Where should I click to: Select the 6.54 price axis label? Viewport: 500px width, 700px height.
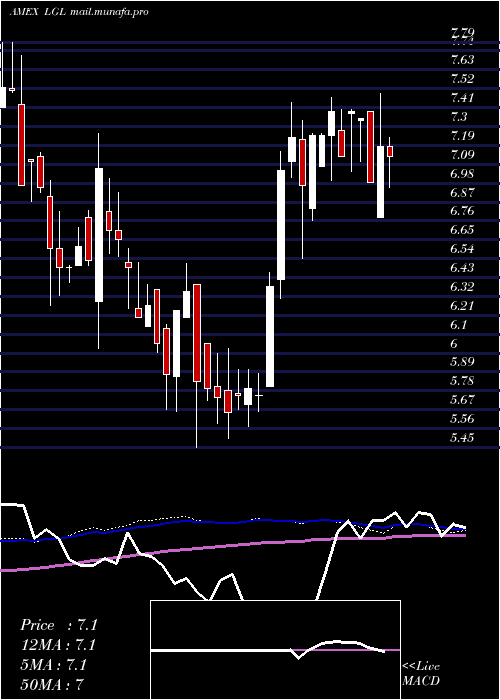coord(462,249)
